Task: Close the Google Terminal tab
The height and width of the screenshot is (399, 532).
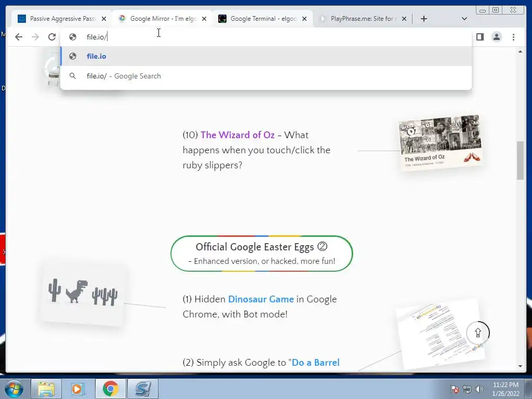Action: coord(304,19)
